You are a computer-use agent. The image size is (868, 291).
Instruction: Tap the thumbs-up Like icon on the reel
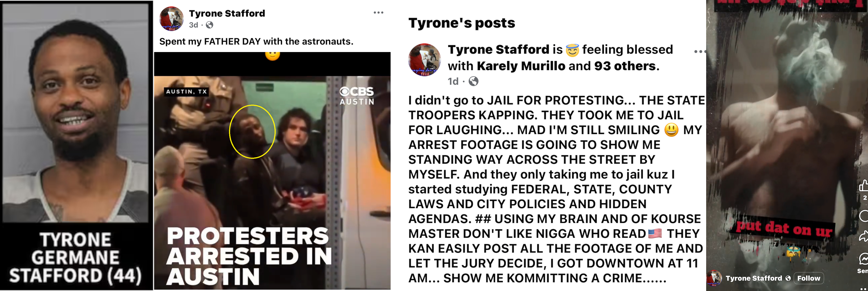tap(864, 186)
